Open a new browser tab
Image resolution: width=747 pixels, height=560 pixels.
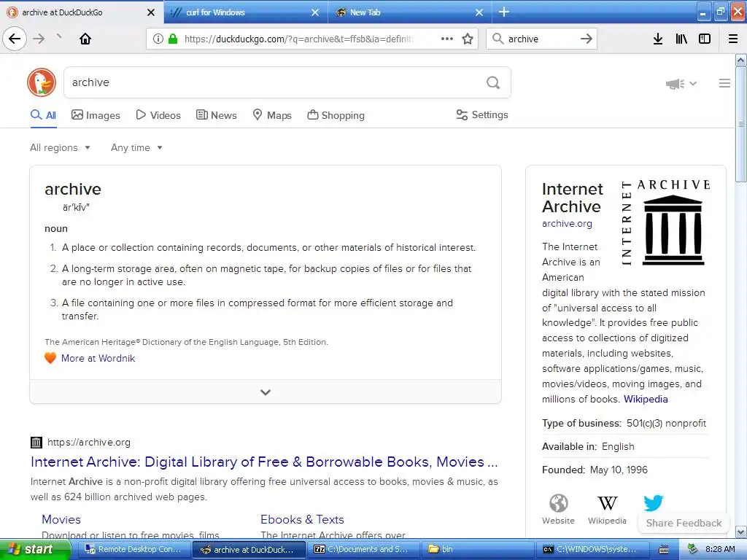(x=503, y=12)
